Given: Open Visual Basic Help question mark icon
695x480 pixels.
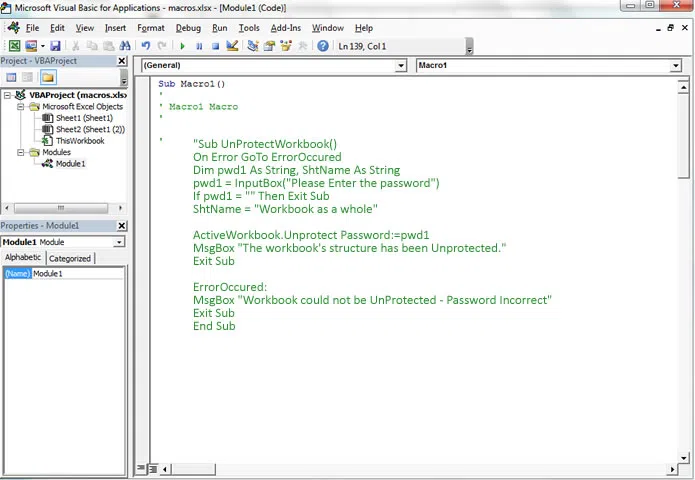Looking at the screenshot, I should pos(323,46).
